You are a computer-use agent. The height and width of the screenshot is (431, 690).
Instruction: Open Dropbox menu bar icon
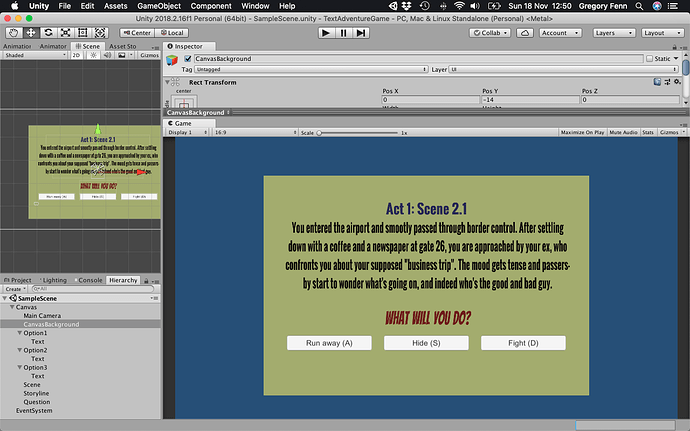pos(407,6)
